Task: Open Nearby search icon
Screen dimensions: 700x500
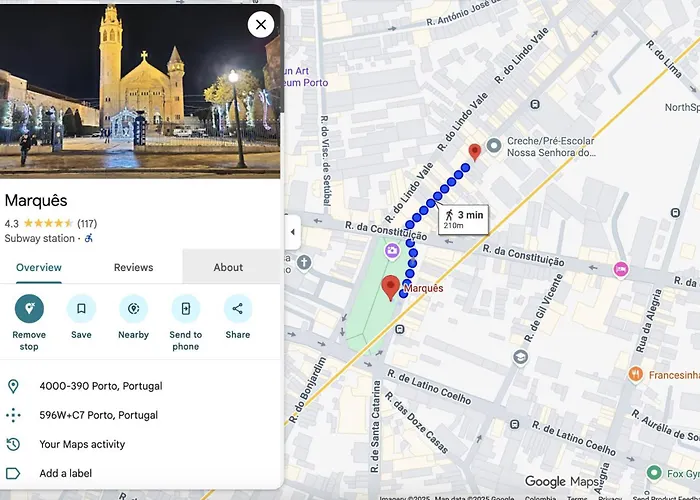Action: [x=133, y=308]
